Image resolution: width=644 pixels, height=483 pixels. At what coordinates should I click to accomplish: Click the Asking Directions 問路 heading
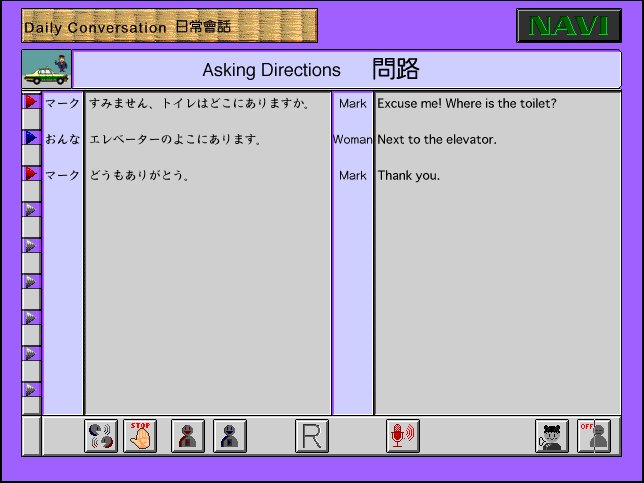point(311,69)
